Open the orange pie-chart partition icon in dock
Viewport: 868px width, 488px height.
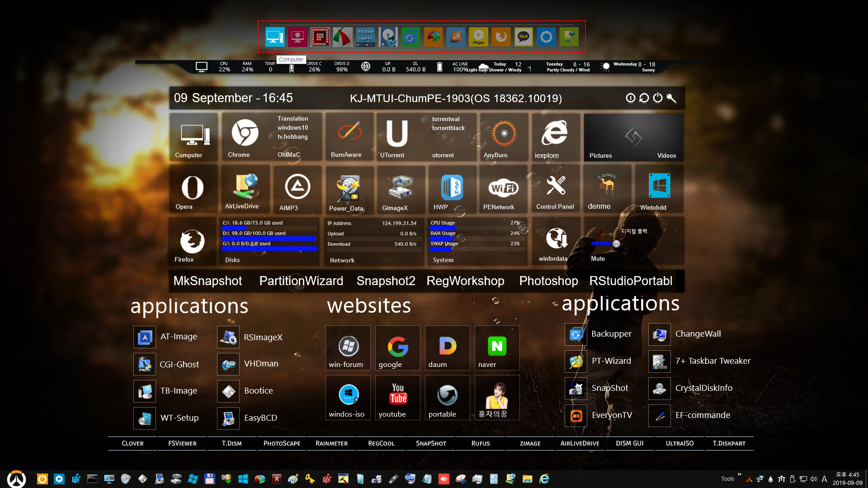click(x=433, y=37)
